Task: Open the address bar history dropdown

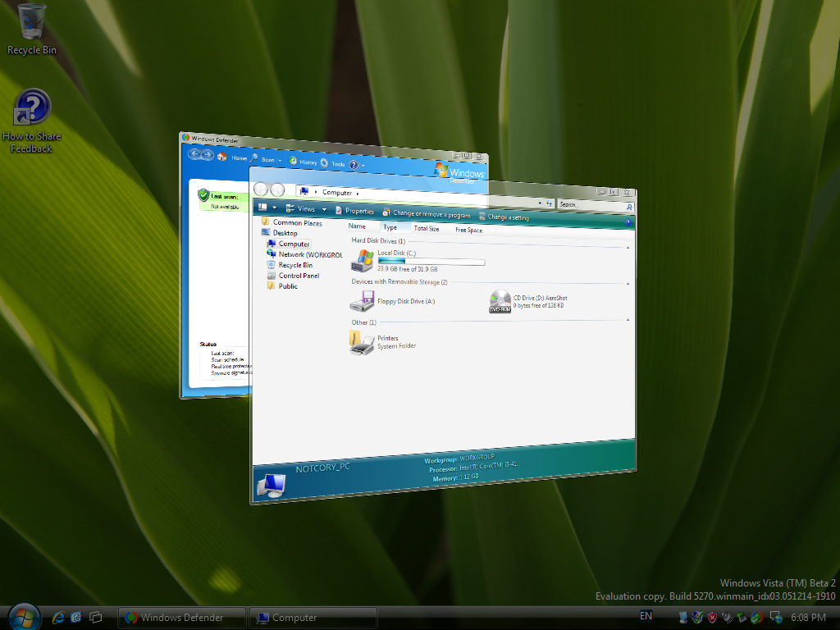Action: click(x=540, y=203)
